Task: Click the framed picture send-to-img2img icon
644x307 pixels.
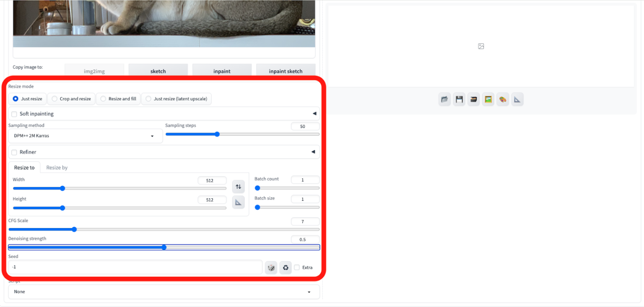Action: 488,99
